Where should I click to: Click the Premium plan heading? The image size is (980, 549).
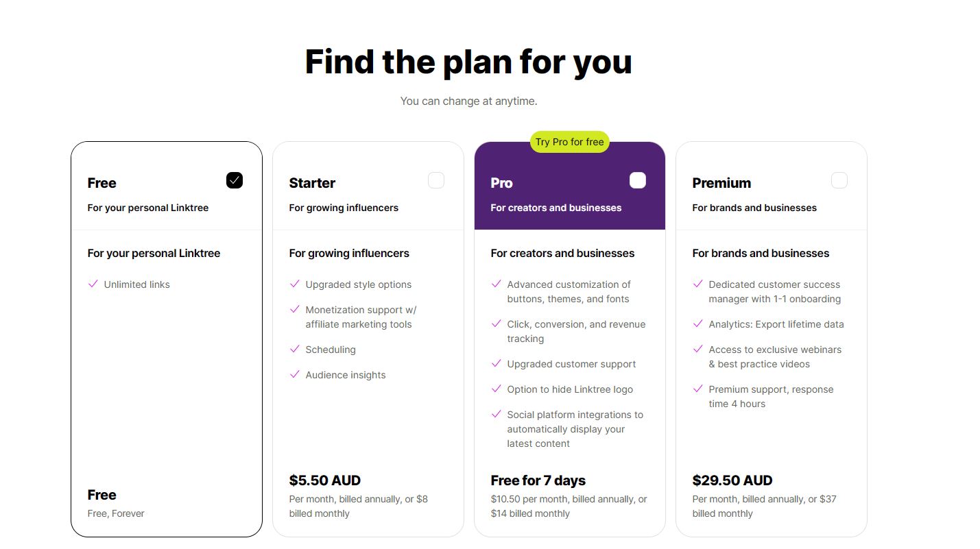[x=721, y=183]
